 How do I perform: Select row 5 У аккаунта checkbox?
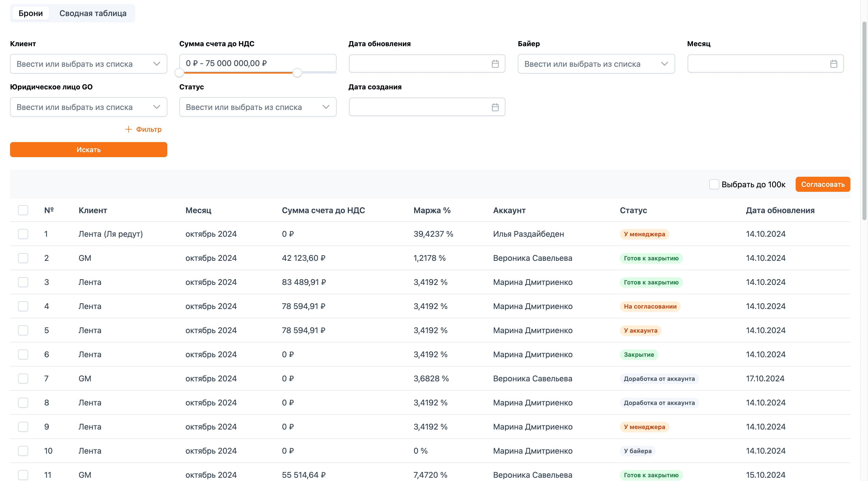click(23, 330)
